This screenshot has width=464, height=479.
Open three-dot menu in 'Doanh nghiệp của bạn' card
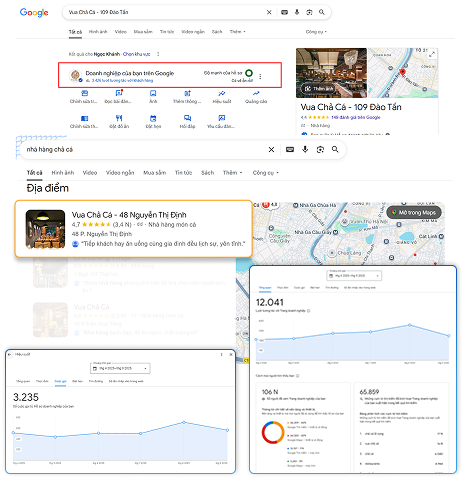(260, 76)
